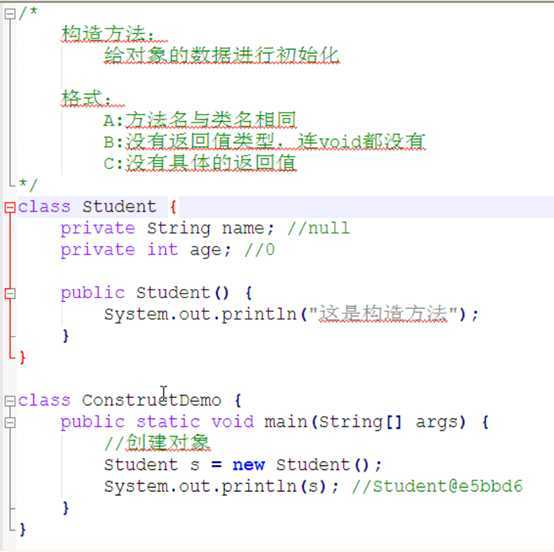Image resolution: width=554 pixels, height=552 pixels.
Task: Click the class name Student in its declaration
Action: 119,206
